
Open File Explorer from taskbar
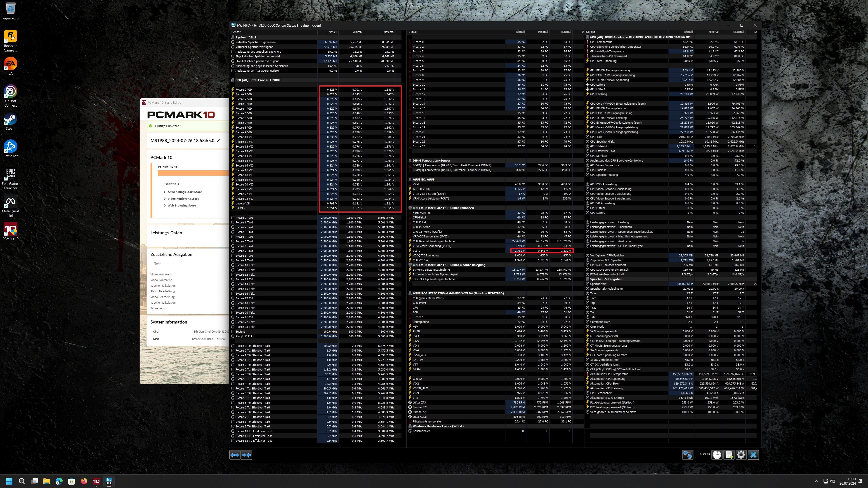click(x=47, y=481)
